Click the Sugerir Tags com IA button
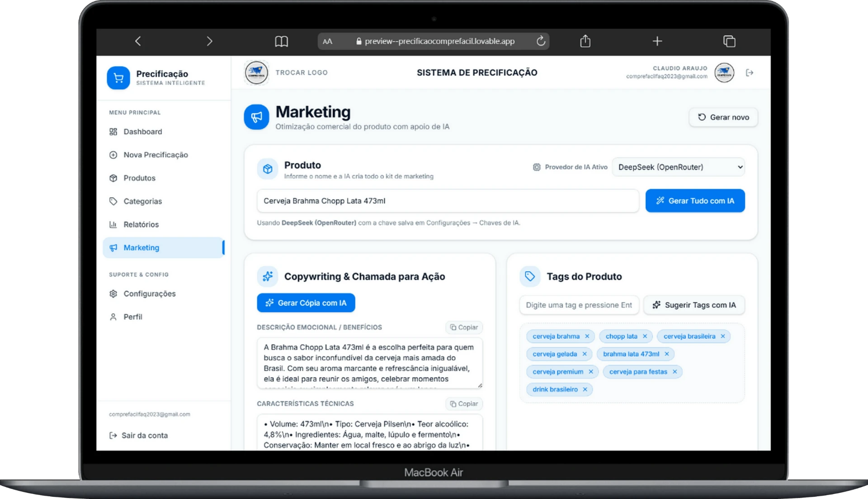868x499 pixels. click(x=694, y=305)
